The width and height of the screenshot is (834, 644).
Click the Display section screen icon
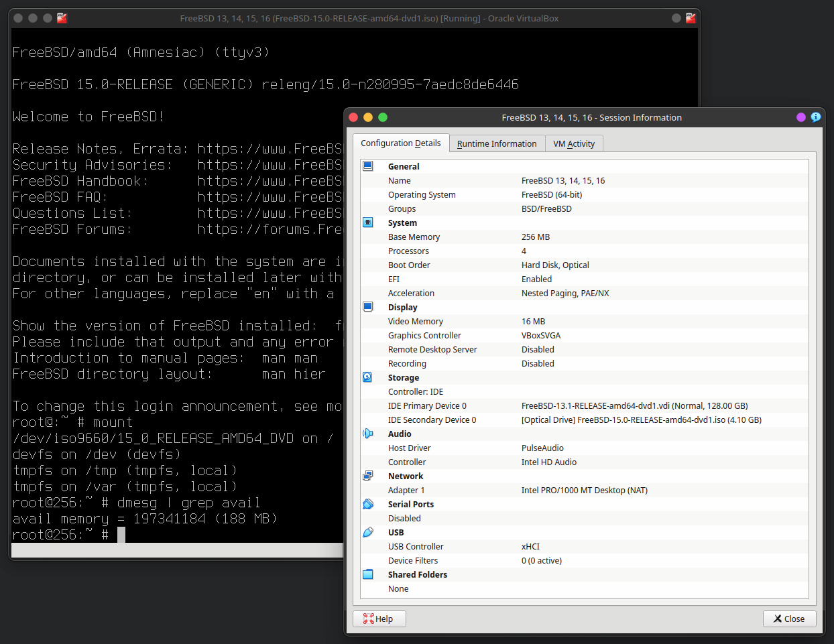coord(368,307)
